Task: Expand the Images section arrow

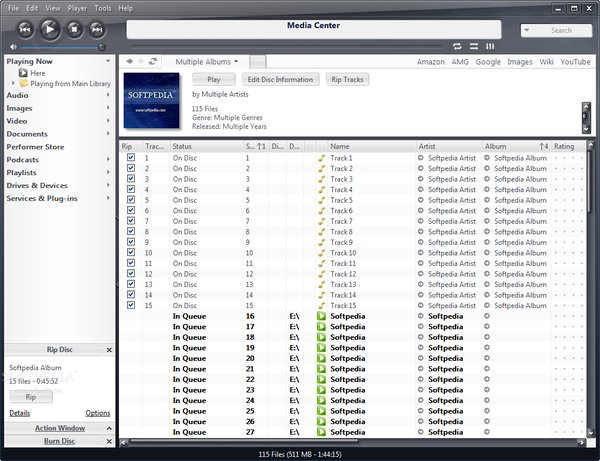Action: tap(108, 108)
